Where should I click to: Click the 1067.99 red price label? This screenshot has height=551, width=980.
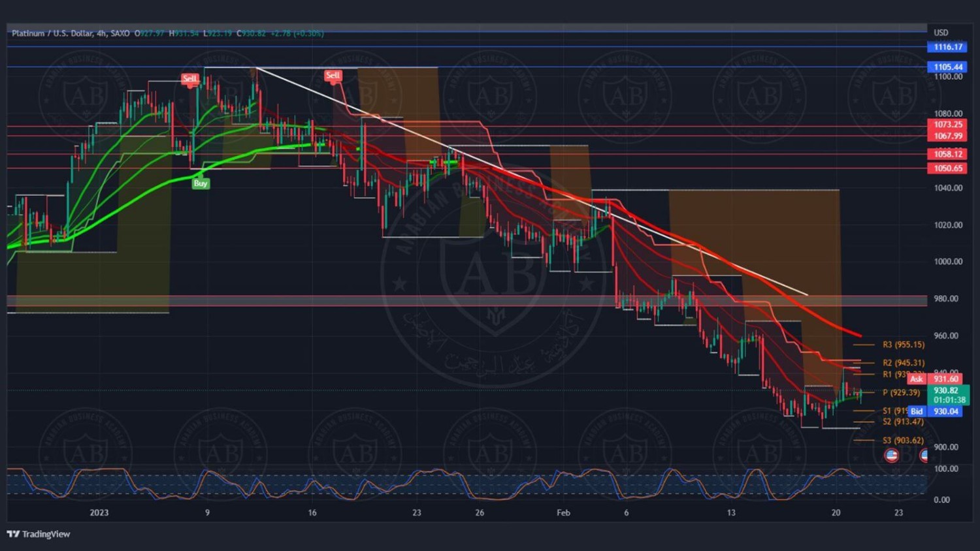click(x=947, y=136)
